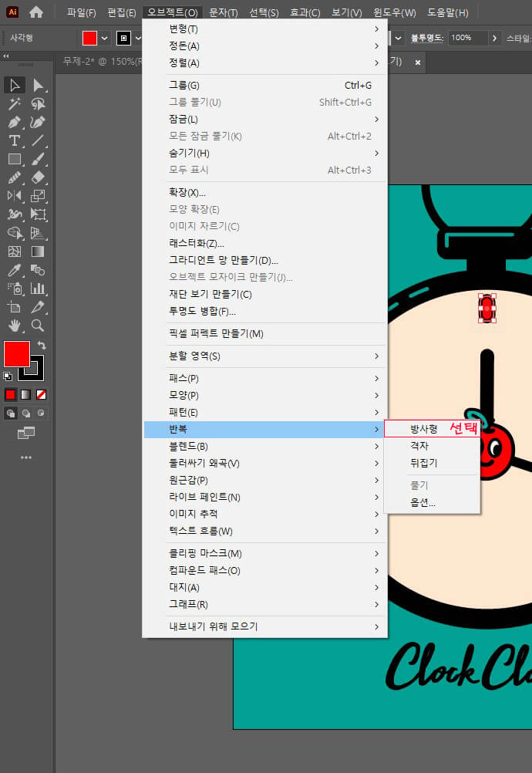Image resolution: width=532 pixels, height=773 pixels.
Task: Select the Pen tool
Action: coord(15,122)
